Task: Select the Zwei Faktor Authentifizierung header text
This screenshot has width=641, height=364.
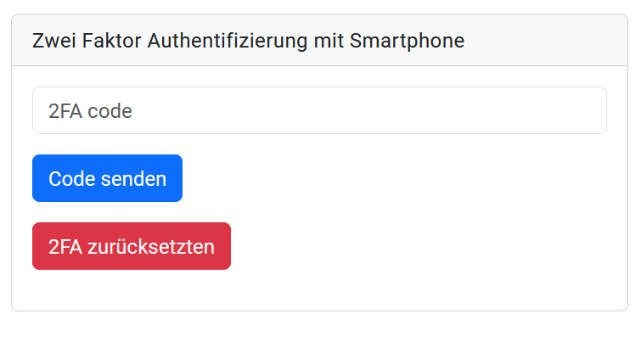Action: click(248, 41)
